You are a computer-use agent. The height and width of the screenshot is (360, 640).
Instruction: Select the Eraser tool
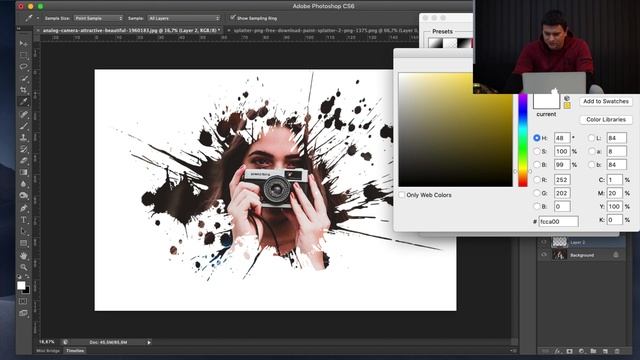tap(23, 161)
